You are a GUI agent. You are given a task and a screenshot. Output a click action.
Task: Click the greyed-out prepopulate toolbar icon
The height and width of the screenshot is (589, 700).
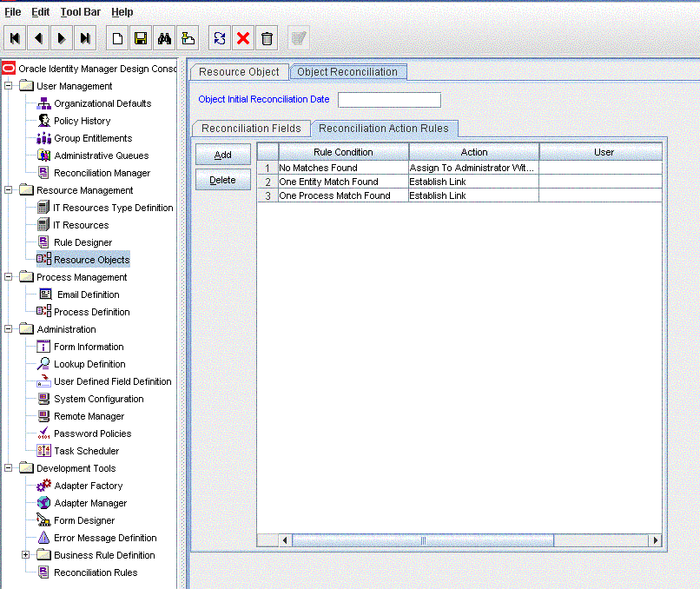pos(299,38)
